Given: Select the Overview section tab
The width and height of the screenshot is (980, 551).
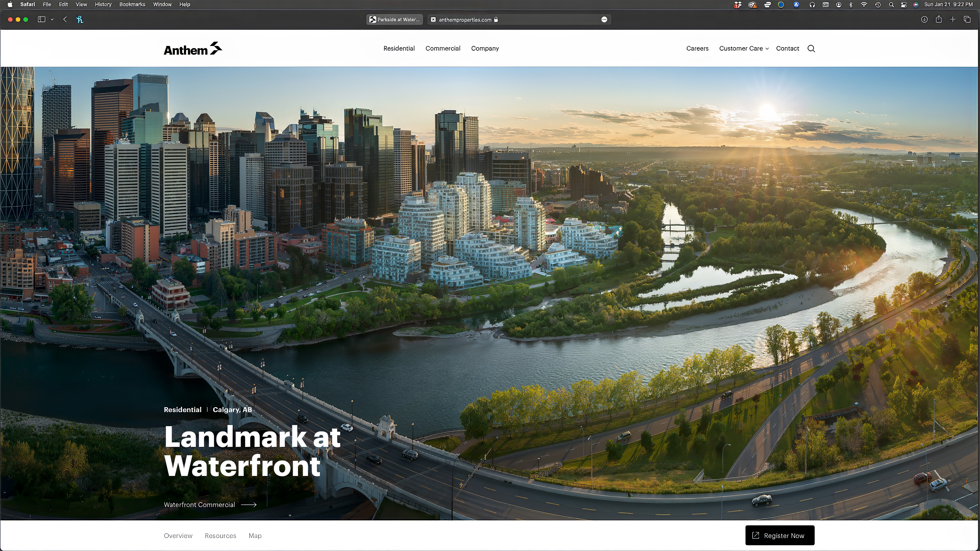Looking at the screenshot, I should coord(178,535).
